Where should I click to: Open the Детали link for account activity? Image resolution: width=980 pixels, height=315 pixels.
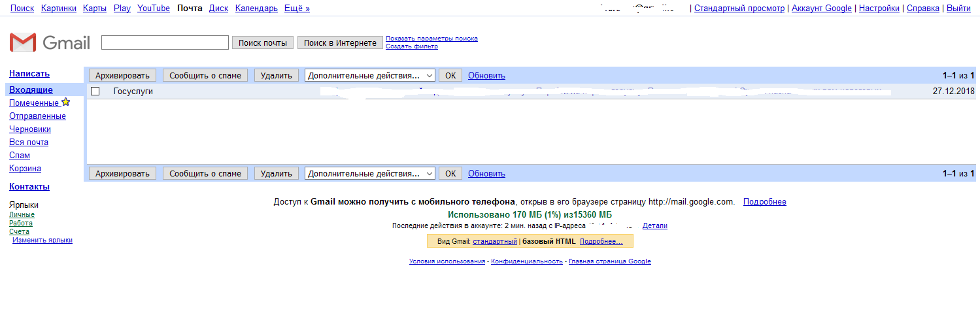point(655,225)
